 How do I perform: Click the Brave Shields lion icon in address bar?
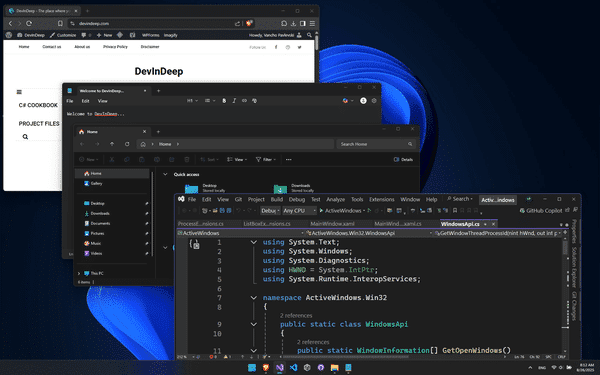tap(249, 23)
